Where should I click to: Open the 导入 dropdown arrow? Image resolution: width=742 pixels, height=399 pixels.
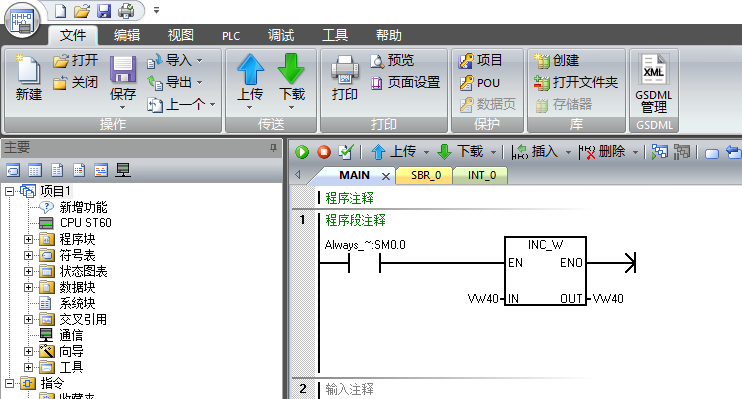[x=200, y=61]
